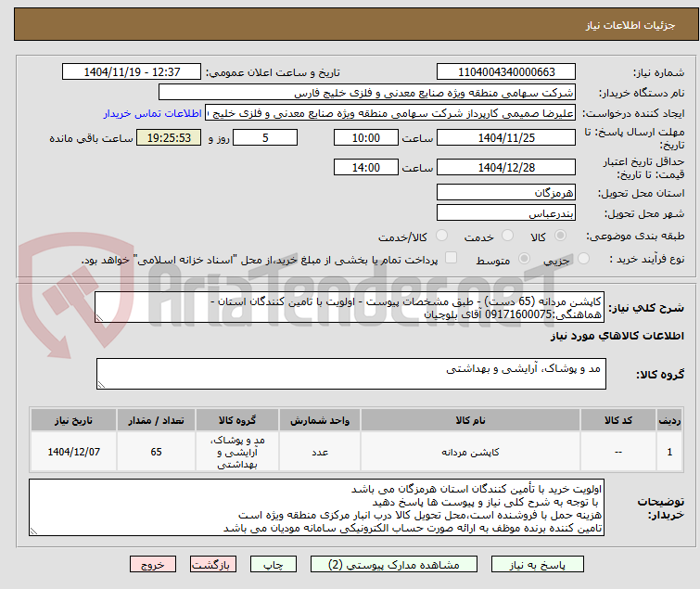Select the جزیی purchase type radio

coord(583,259)
